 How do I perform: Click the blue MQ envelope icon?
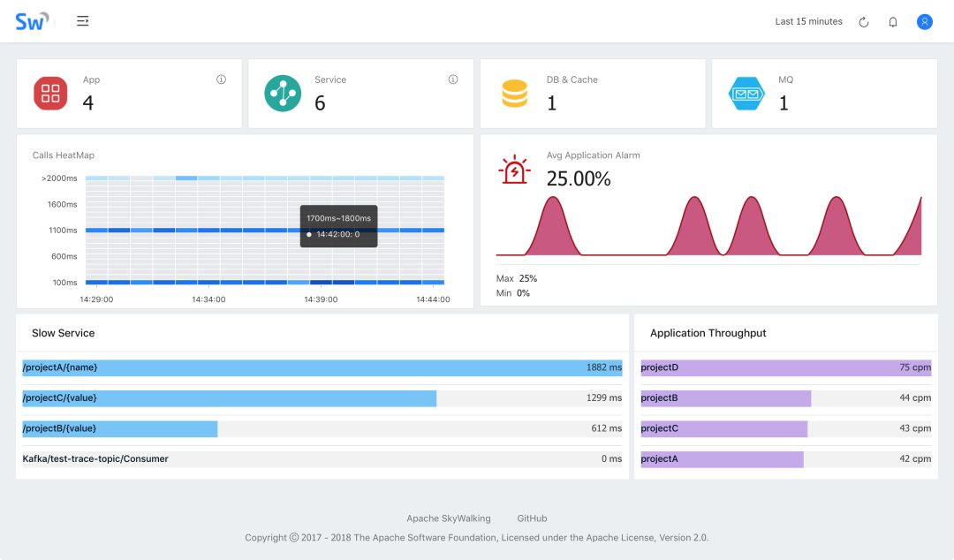point(746,94)
